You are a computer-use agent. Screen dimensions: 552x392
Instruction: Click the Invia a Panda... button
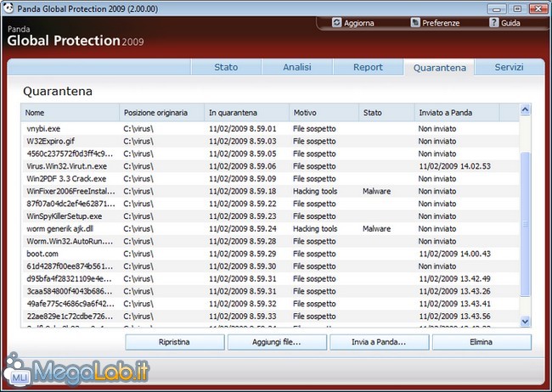[x=379, y=342]
